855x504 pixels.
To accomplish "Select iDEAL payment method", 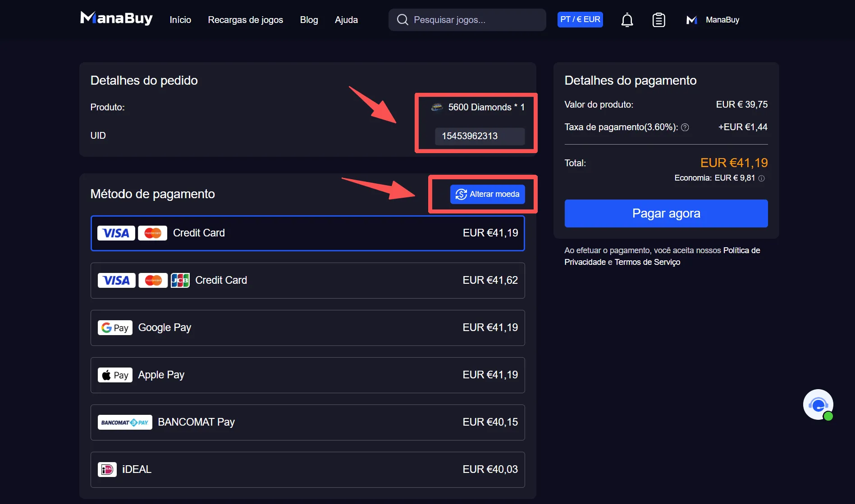I will pyautogui.click(x=307, y=469).
